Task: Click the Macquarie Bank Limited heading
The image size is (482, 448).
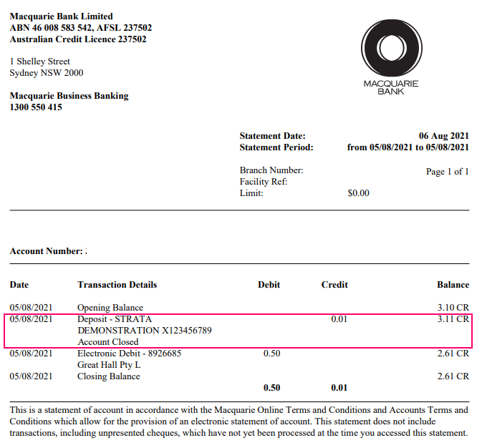Action: coord(62,16)
